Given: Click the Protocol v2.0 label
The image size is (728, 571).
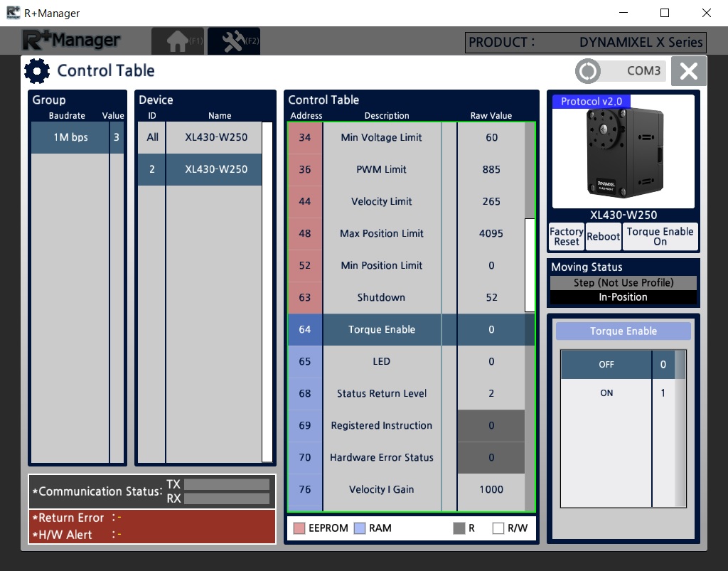Looking at the screenshot, I should click(x=591, y=102).
